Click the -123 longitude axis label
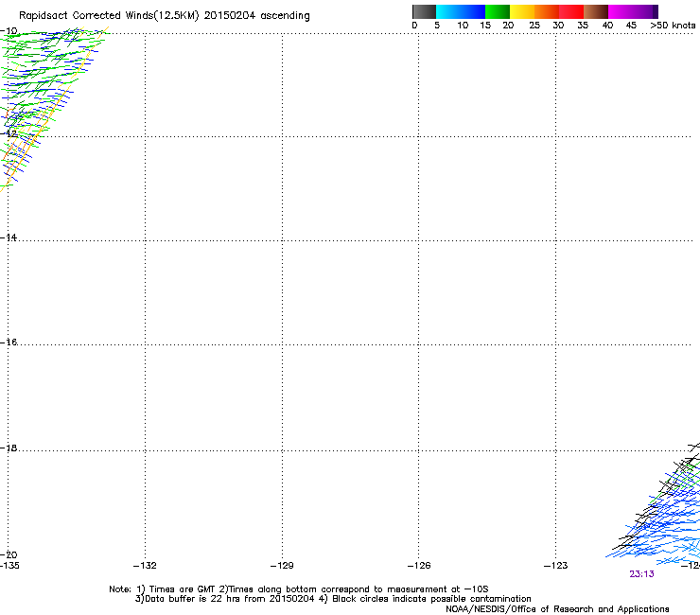This screenshot has height=615, width=700. click(x=556, y=566)
